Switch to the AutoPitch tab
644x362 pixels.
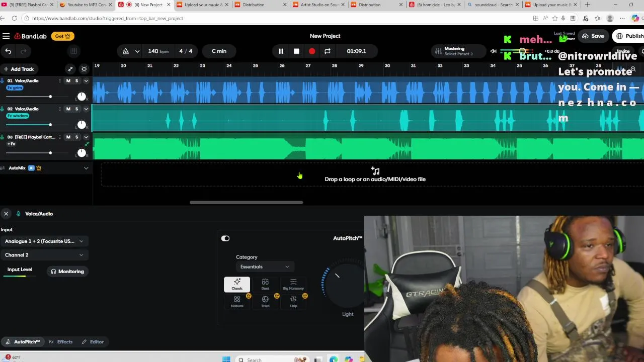tap(22, 342)
